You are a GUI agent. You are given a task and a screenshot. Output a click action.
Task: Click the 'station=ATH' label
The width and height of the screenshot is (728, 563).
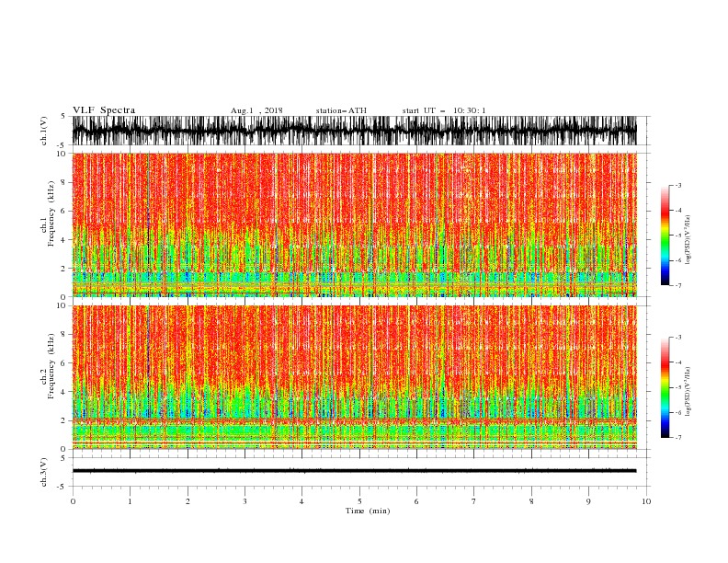click(341, 110)
